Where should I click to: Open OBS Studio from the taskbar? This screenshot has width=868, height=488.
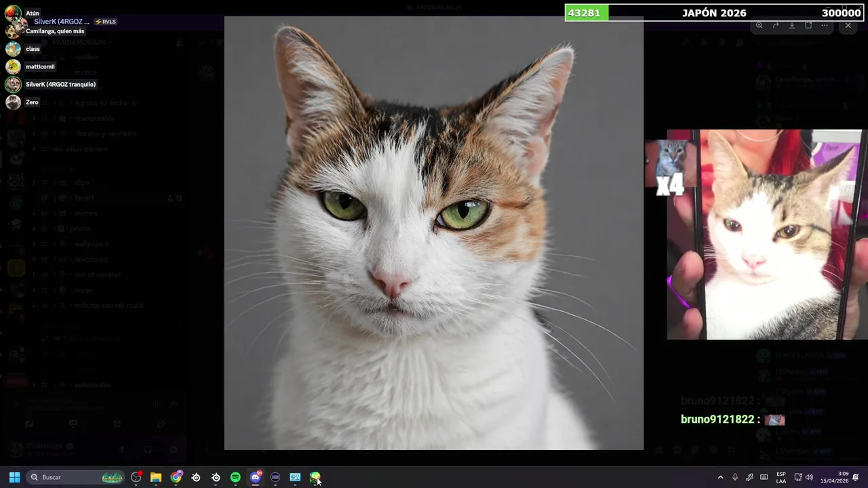click(136, 477)
